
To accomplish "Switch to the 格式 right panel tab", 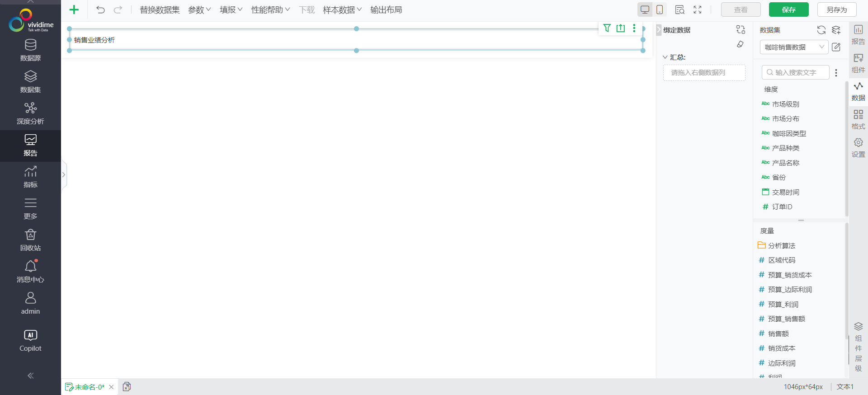I will click(x=858, y=120).
